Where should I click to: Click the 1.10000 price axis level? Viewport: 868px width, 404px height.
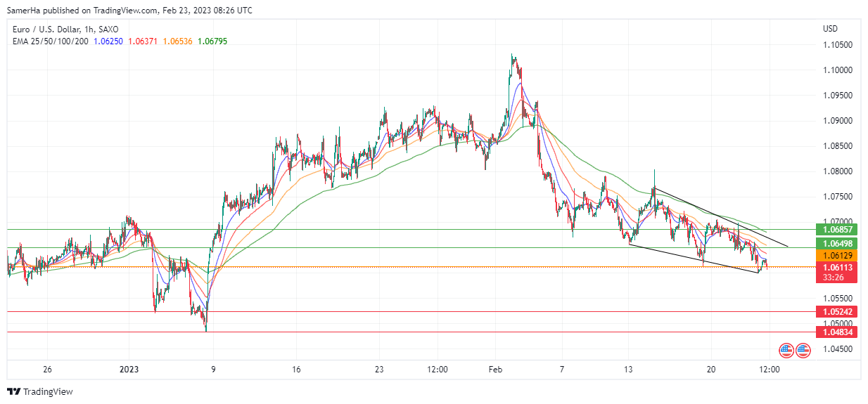[837, 70]
